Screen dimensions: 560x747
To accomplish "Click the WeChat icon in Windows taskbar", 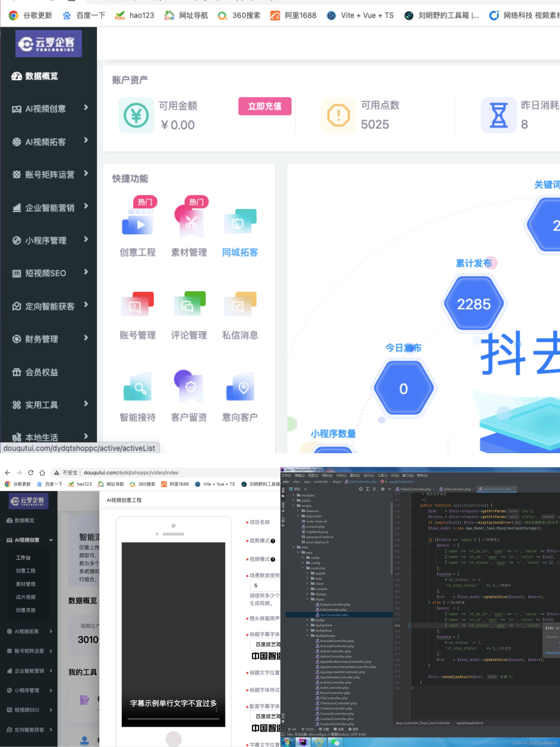I will tap(335, 742).
